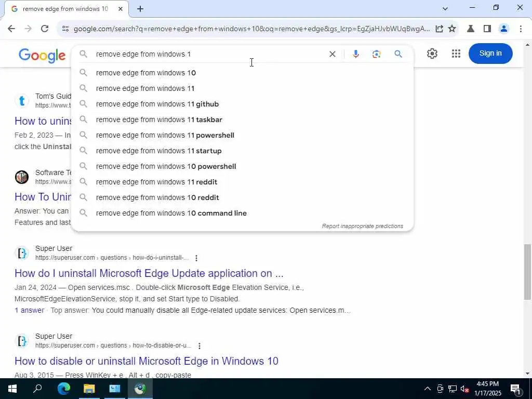Pick suggestion 'remove edge from windows 10'
Screen dimensions: 532x399
click(243, 73)
